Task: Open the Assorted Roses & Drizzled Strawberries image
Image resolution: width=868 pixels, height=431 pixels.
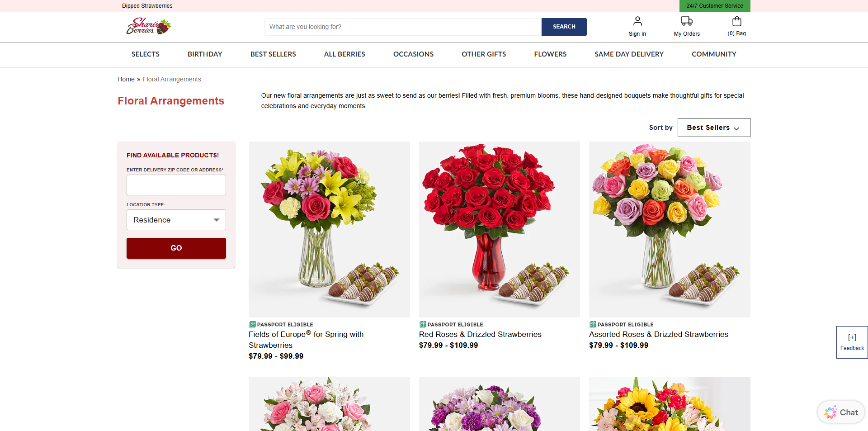Action: point(670,229)
